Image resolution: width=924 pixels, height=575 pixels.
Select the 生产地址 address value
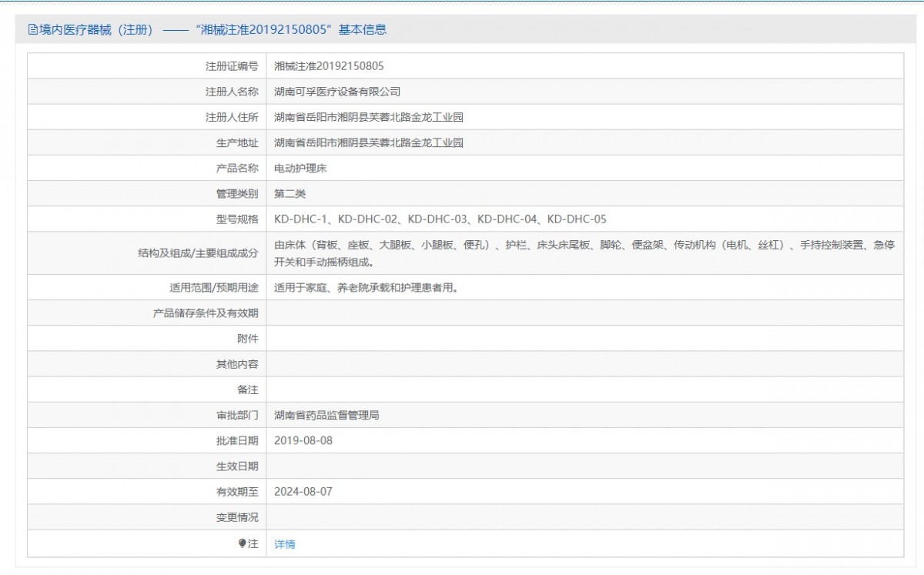pos(369,142)
